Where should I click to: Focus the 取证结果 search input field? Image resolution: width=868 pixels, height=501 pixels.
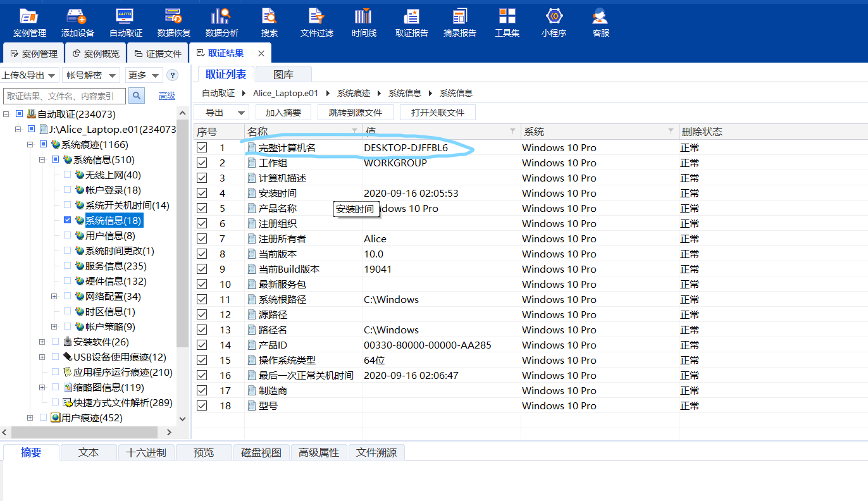65,96
